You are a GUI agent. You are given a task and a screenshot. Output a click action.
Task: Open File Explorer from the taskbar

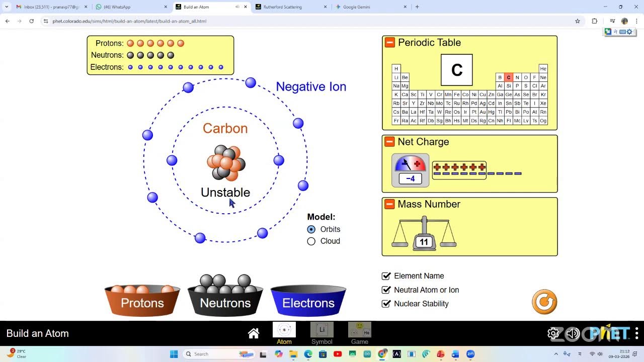tap(293, 354)
